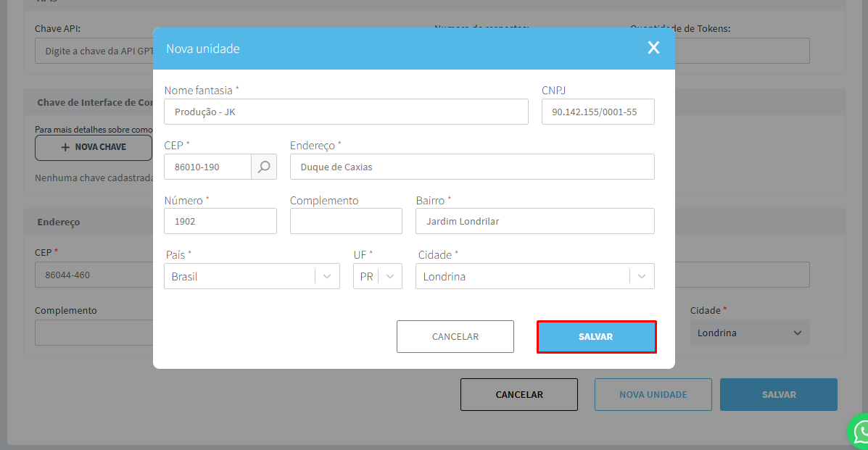
Task: Click the page-level Salvar button
Action: coord(778,395)
